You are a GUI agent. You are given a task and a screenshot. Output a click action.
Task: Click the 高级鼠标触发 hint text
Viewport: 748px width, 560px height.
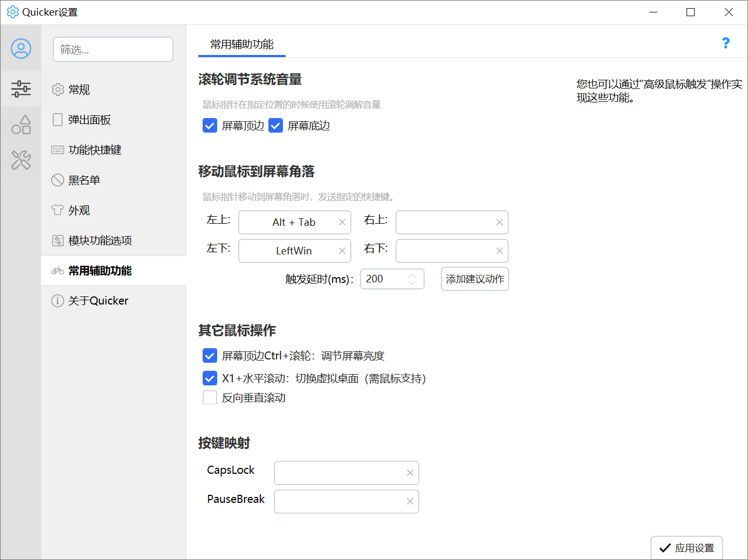point(660,91)
